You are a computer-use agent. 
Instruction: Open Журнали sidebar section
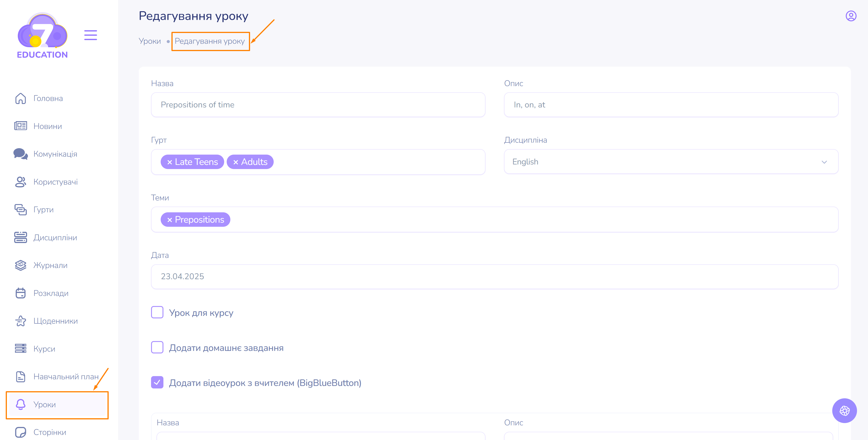click(x=50, y=265)
